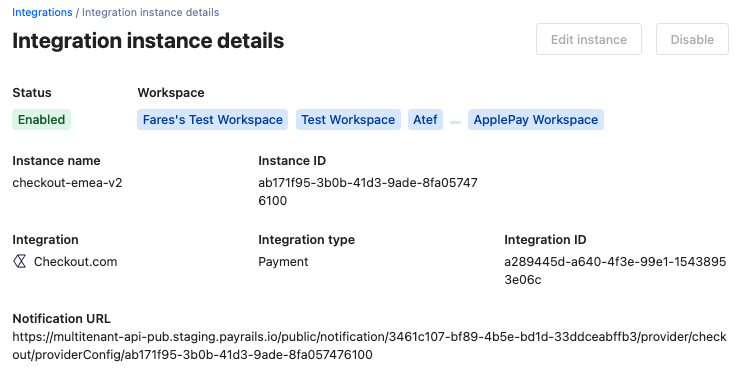This screenshot has height=379, width=741.
Task: Click the Atef workspace tag
Action: [425, 120]
